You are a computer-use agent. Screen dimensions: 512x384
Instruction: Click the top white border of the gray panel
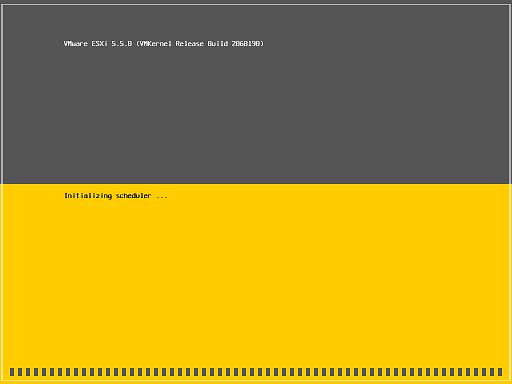click(x=256, y=5)
